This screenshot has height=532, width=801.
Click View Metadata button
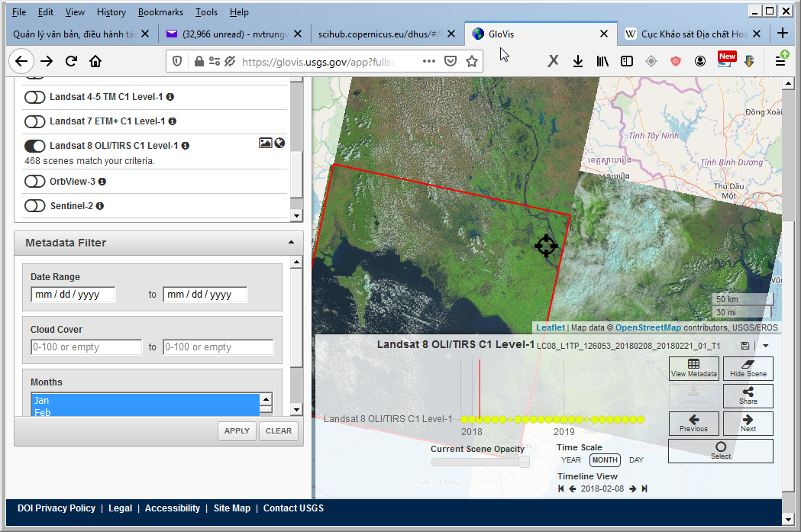(x=694, y=369)
